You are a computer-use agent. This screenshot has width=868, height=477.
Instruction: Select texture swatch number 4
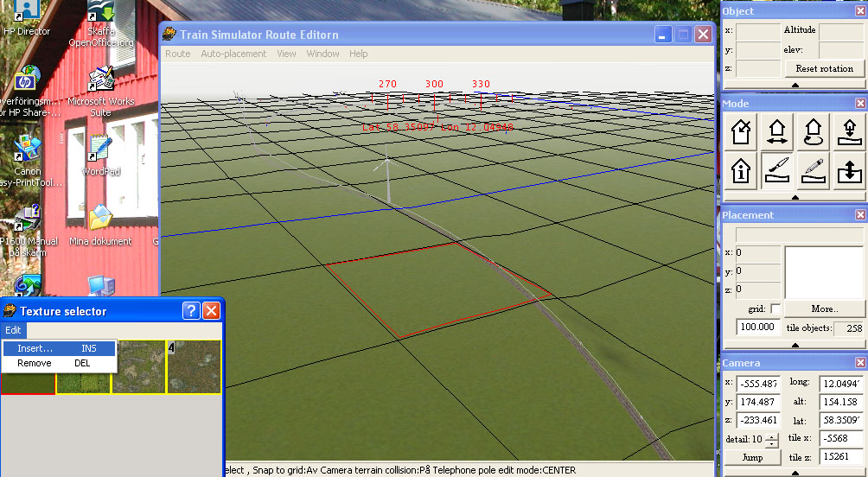pos(195,367)
